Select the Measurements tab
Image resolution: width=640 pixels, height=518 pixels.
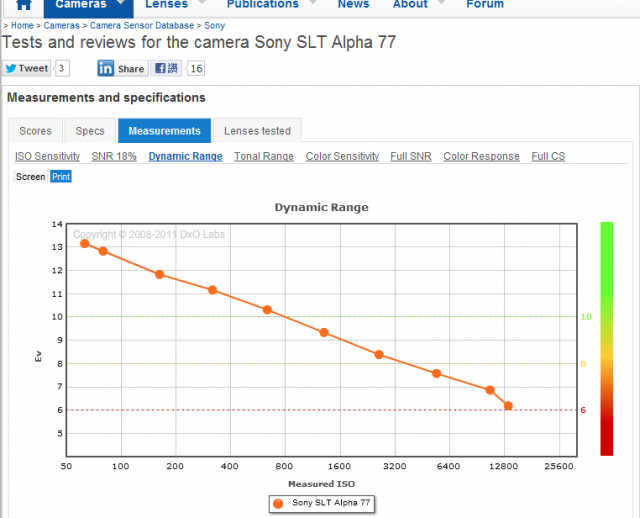point(164,131)
